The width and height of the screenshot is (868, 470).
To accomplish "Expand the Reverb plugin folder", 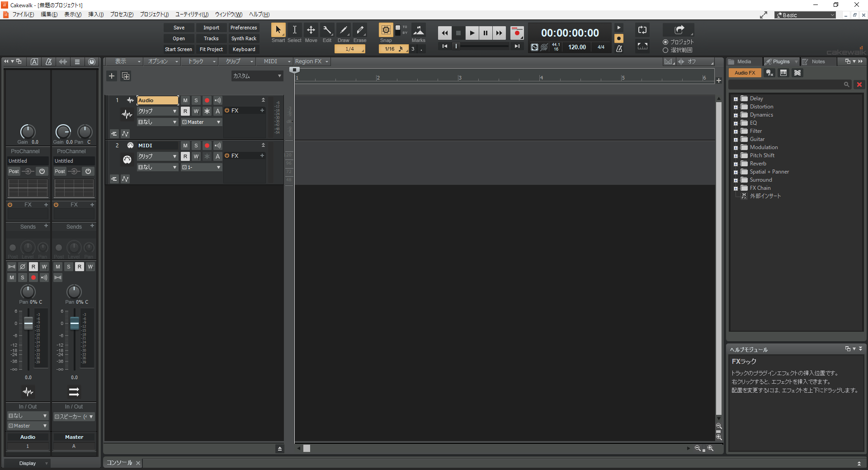I will (736, 164).
